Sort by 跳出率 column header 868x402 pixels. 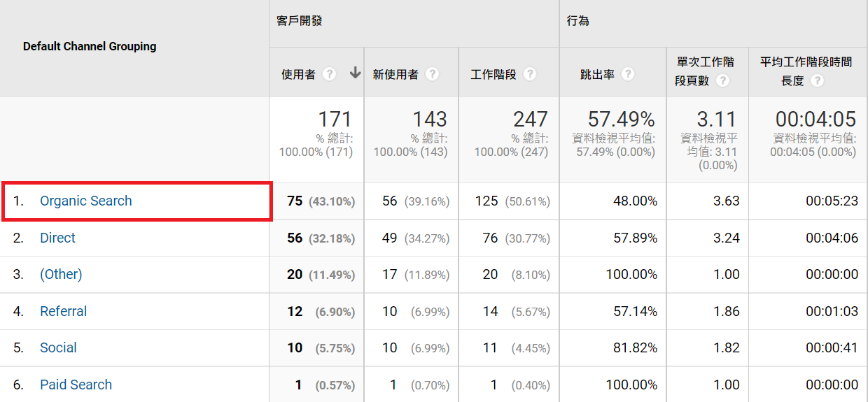(x=597, y=74)
